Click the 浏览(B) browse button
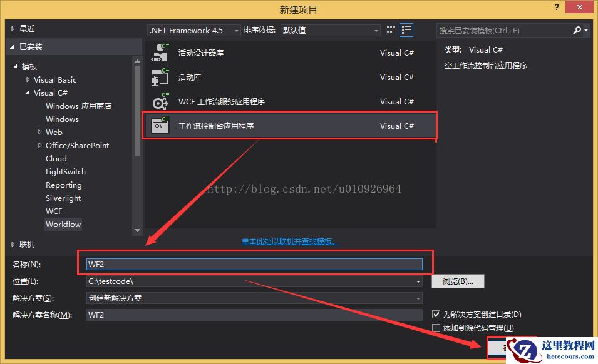The image size is (598, 364). click(x=458, y=281)
